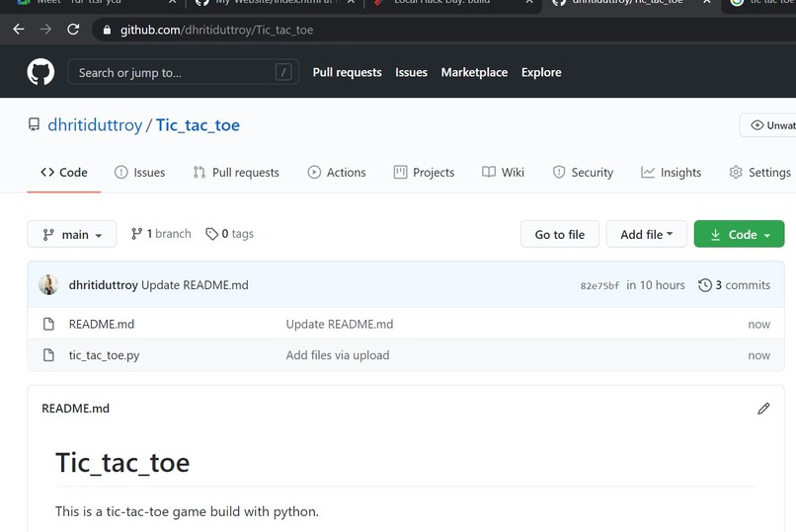Image resolution: width=796 pixels, height=532 pixels.
Task: Open the tic_tac_toe.py file
Action: point(104,355)
